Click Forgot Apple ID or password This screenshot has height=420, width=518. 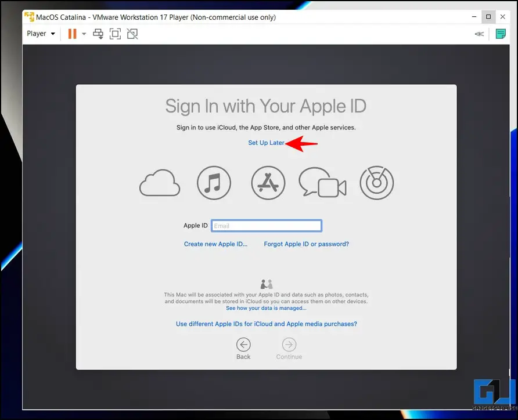tap(306, 244)
